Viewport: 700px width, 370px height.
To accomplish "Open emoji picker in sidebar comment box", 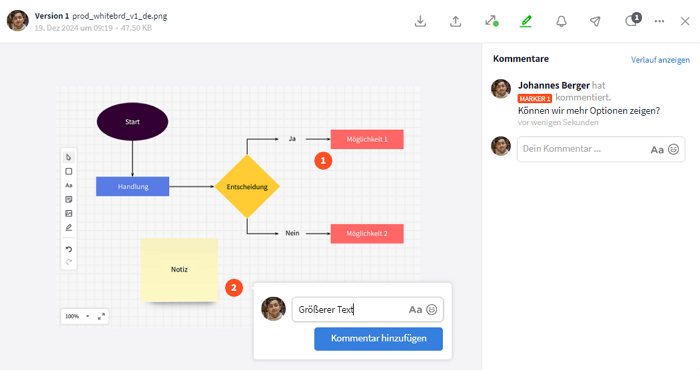I will click(673, 149).
